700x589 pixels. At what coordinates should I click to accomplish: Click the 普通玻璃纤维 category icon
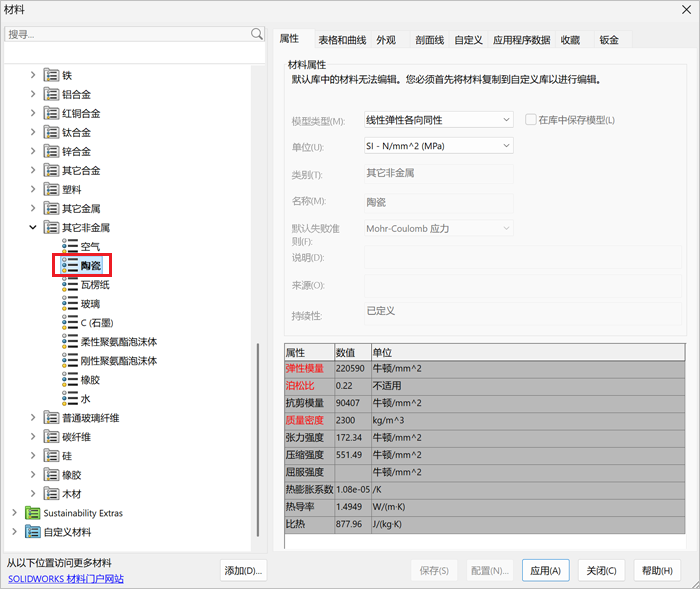(51, 418)
